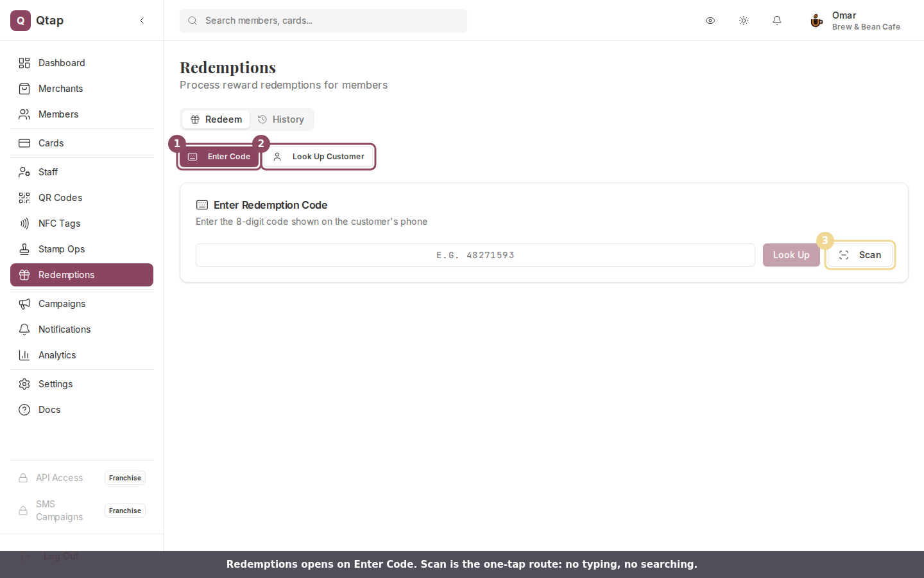Open the Members page
The width and height of the screenshot is (924, 578).
81,114
